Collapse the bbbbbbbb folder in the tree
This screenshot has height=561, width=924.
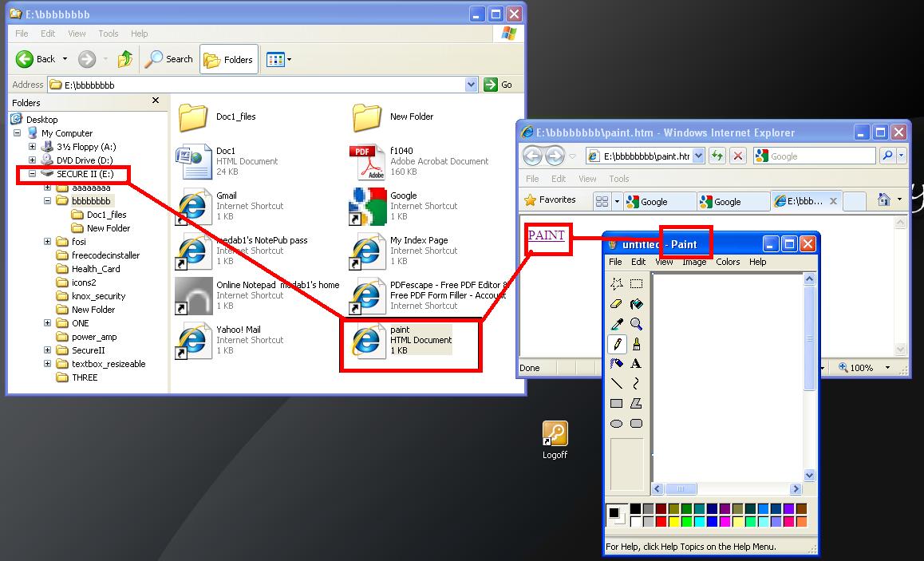(47, 201)
